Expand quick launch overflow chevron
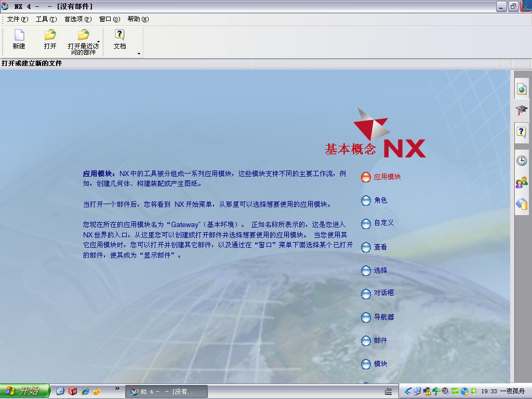532x399 pixels. point(117,388)
